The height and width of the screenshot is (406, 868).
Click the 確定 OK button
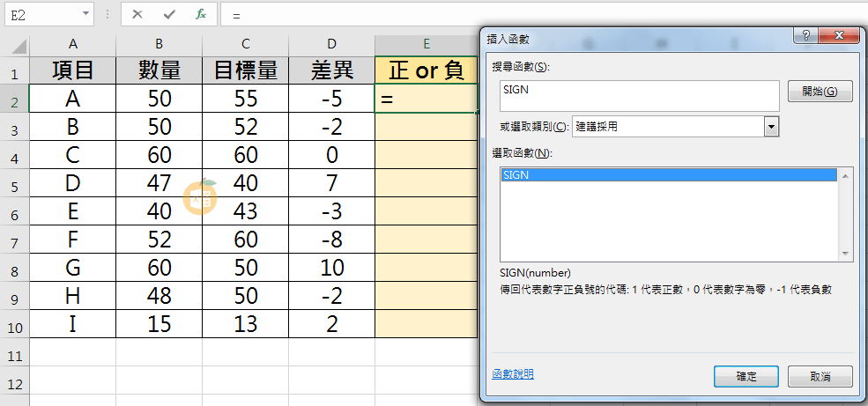point(746,376)
